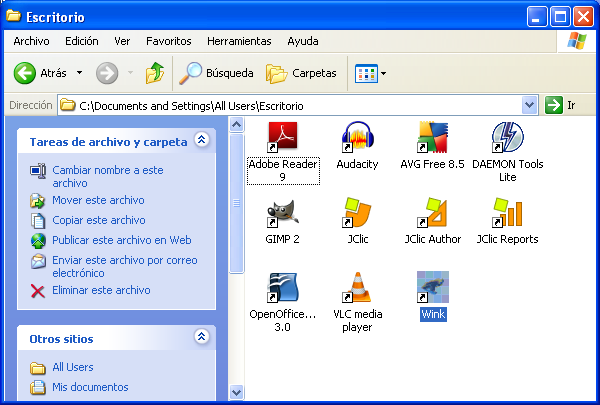This screenshot has width=600, height=405.
Task: Select the JClic Reports icon
Action: click(507, 213)
